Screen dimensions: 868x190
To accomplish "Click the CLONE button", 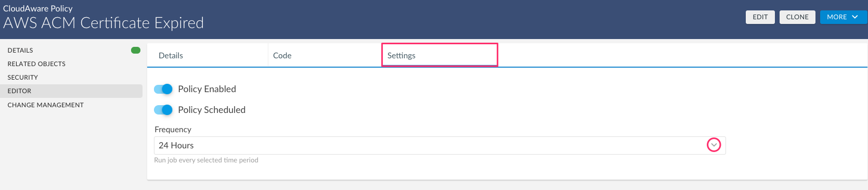I will (797, 17).
